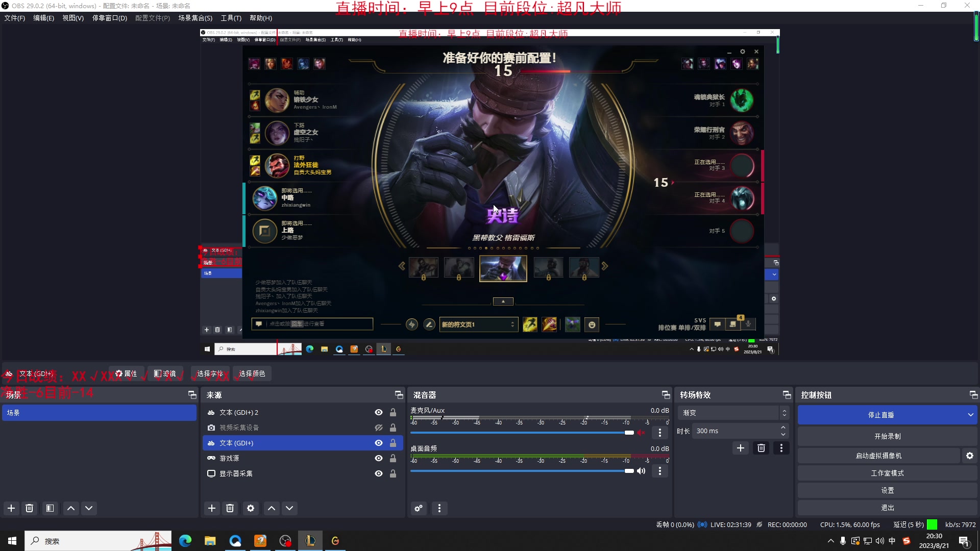Viewport: 980px width, 551px height.
Task: Open File Explorer from the taskbar
Action: click(210, 541)
